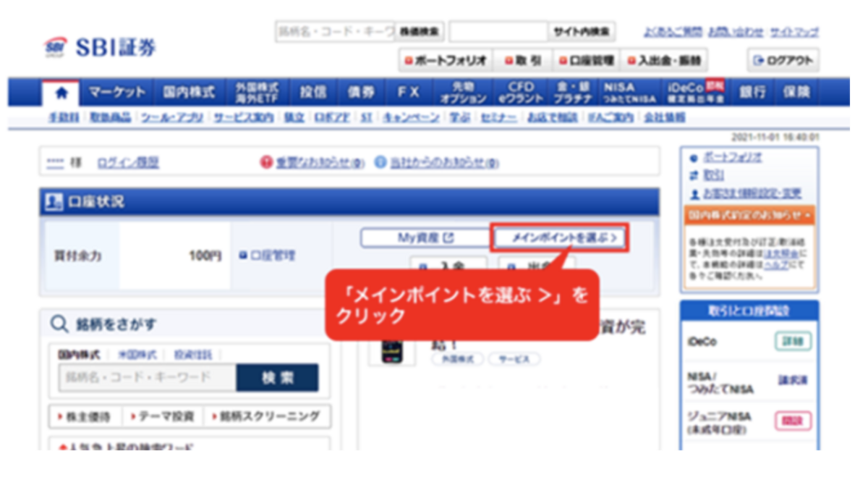Click the 外国株式 tag pill
This screenshot has width=868, height=480.
point(458,359)
